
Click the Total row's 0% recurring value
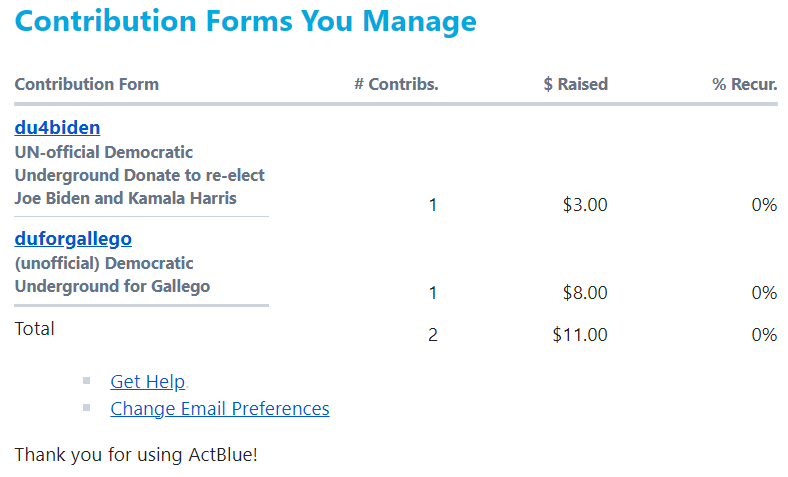[764, 335]
